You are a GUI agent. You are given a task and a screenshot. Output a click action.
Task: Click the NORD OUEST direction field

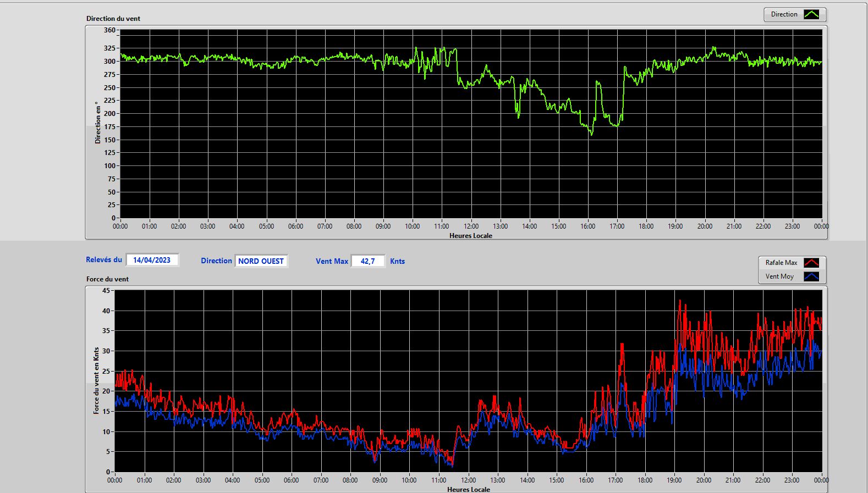[x=261, y=261]
